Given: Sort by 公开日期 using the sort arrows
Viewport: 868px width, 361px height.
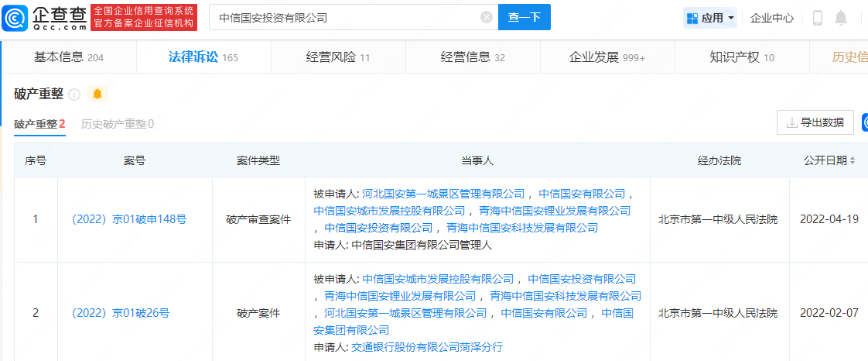Looking at the screenshot, I should (x=853, y=161).
